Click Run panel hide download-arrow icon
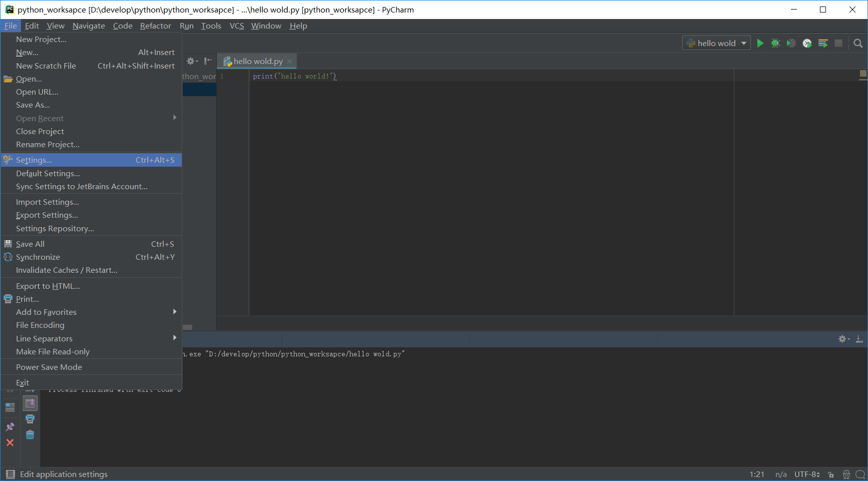 [859, 339]
